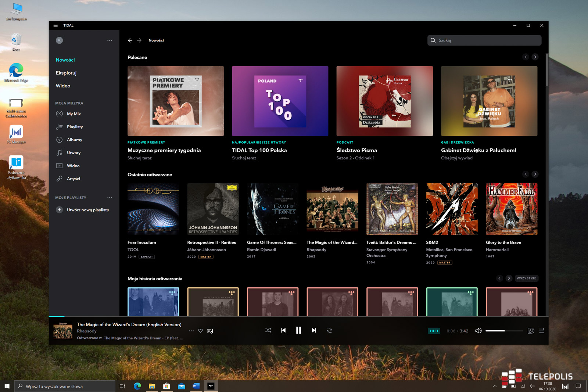
Task: Toggle shuffle playback mode
Action: (268, 330)
